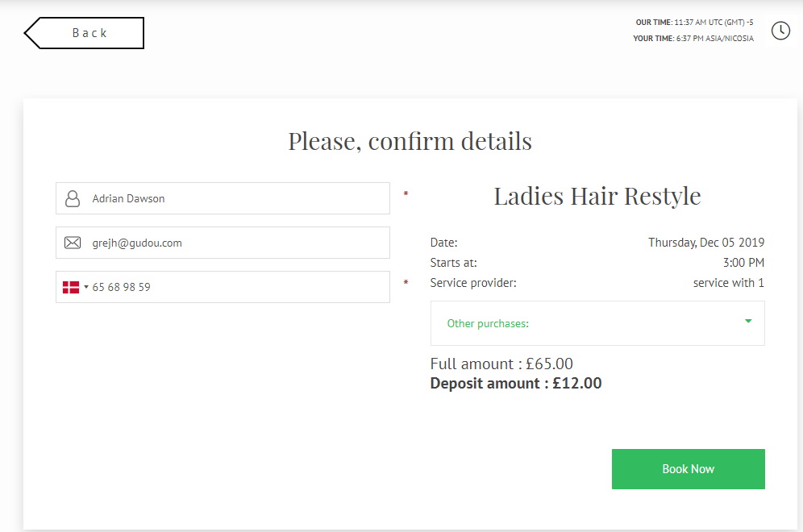
Task: Click the 3:00 PM start time
Action: click(x=743, y=263)
